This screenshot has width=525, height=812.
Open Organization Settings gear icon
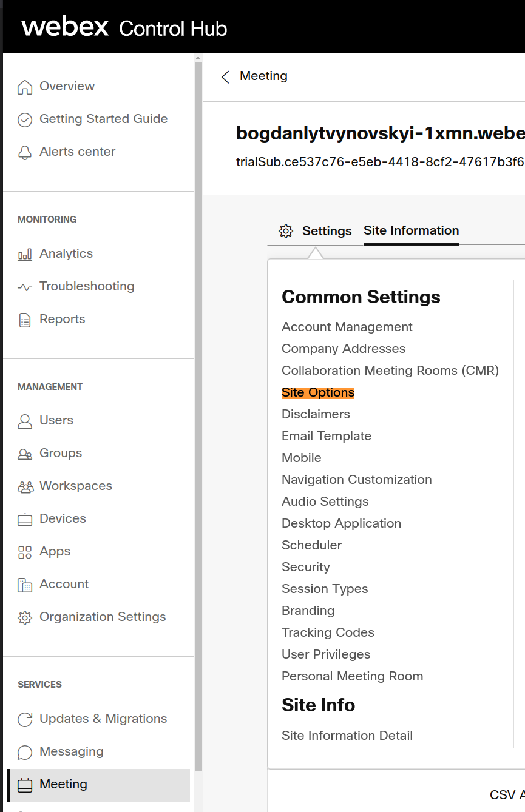(24, 617)
